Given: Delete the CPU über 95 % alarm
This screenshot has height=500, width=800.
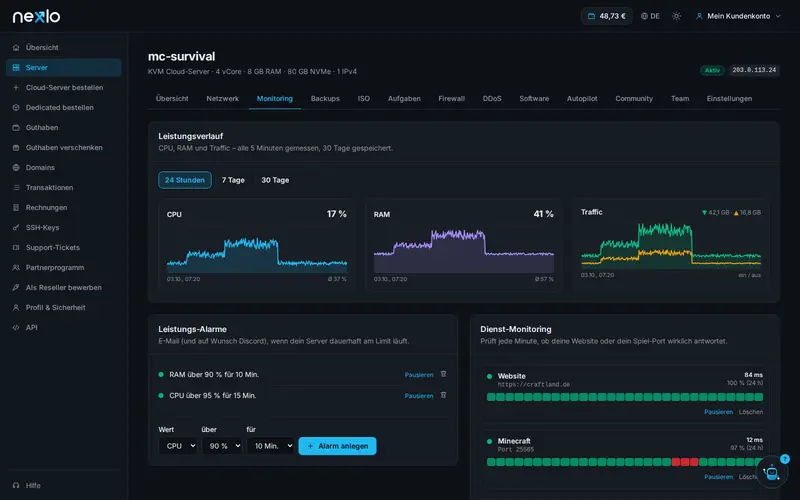Looking at the screenshot, I should (443, 395).
